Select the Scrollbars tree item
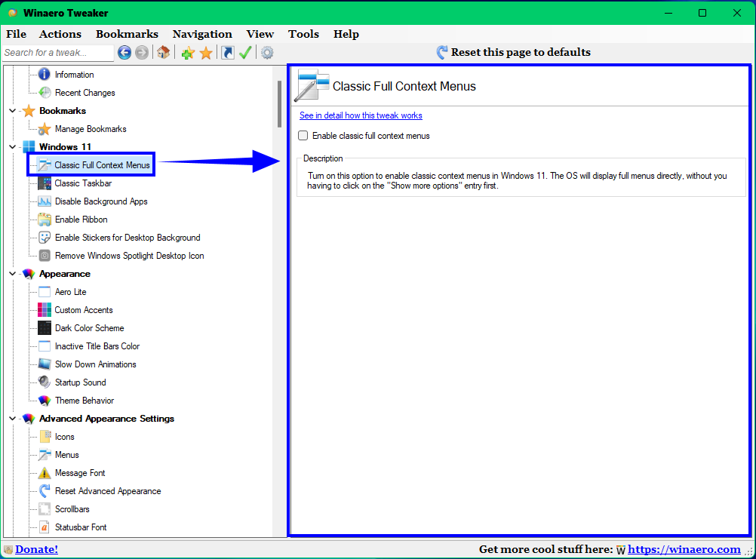 click(x=72, y=509)
